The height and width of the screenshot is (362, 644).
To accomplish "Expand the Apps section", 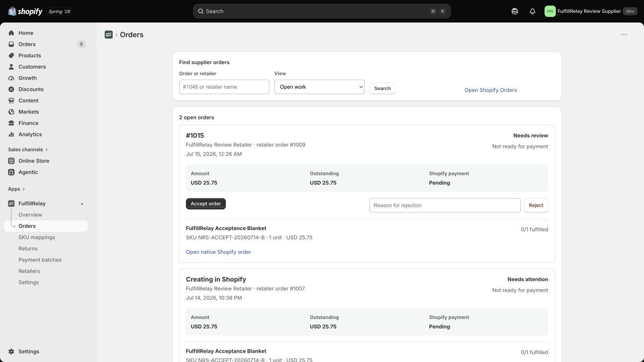I will 17,189.
